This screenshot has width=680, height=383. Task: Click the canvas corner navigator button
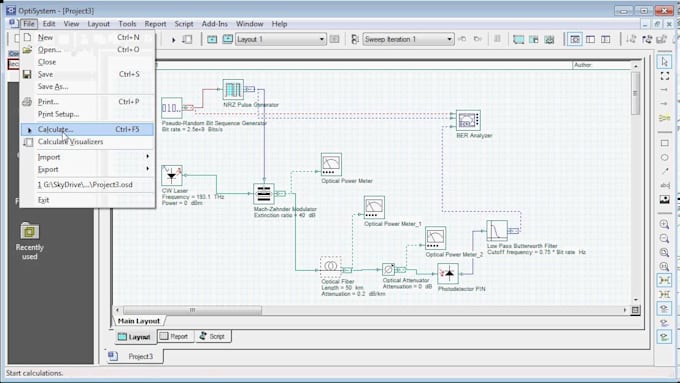tap(635, 310)
